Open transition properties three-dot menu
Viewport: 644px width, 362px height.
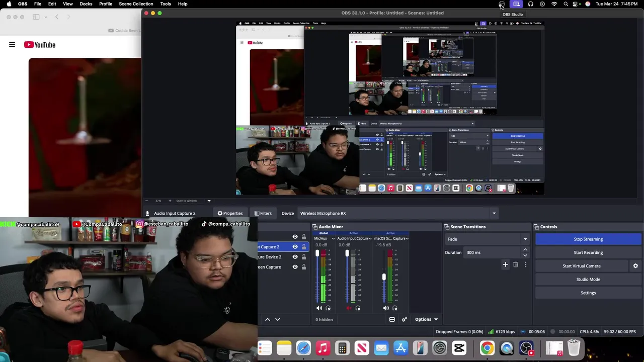coord(525,264)
